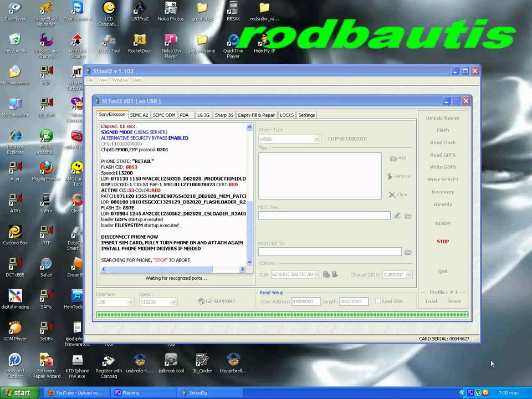Click the red STOP button

[443, 242]
